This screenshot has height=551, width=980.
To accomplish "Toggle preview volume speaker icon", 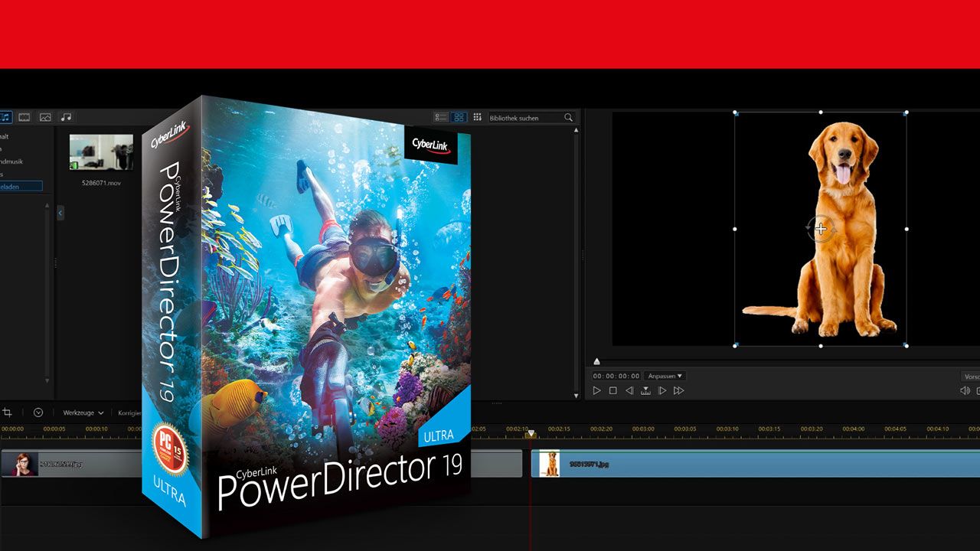I will pos(965,391).
